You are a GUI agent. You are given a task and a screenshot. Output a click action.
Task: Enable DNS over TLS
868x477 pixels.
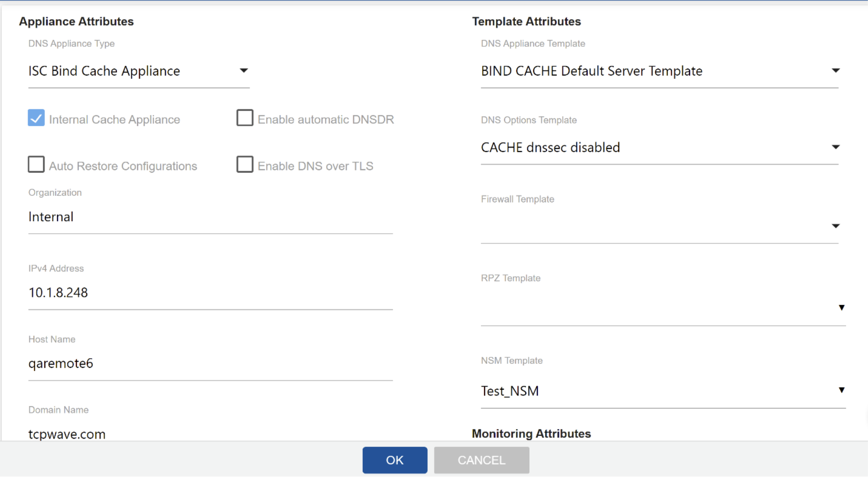(x=245, y=164)
